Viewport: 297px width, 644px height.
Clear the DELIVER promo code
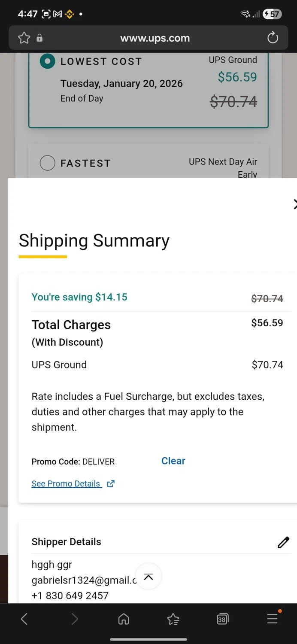point(173,461)
